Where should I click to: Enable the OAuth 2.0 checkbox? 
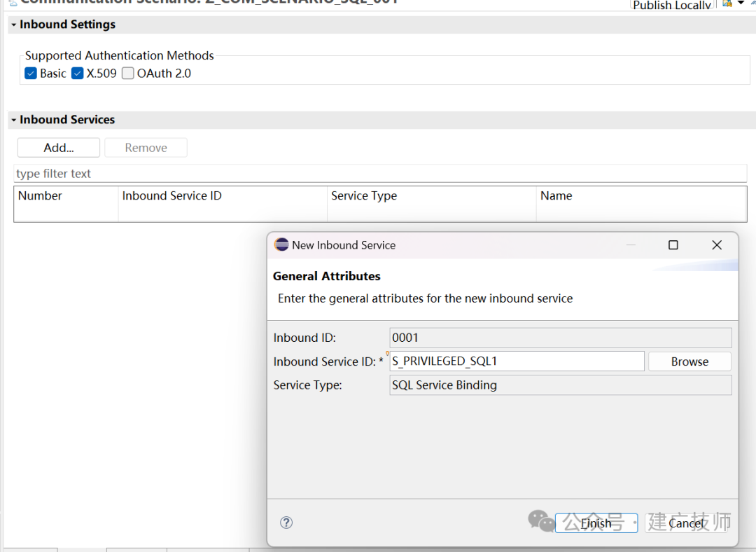[x=128, y=74]
